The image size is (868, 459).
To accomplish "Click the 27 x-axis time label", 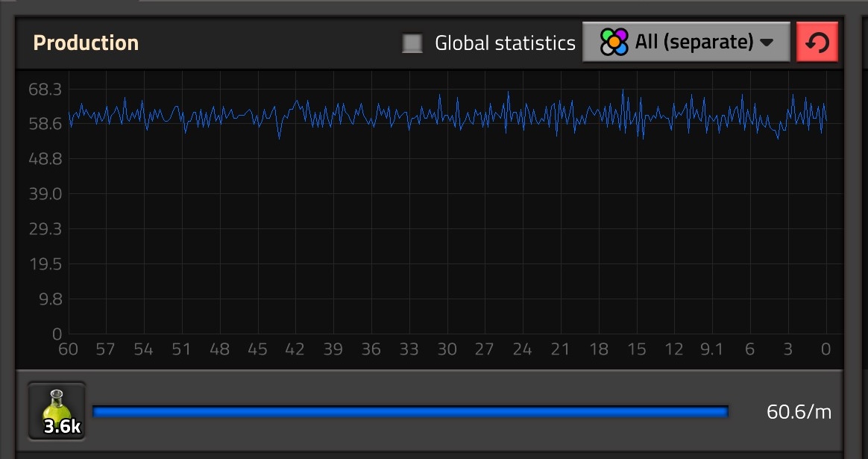I will [x=485, y=349].
